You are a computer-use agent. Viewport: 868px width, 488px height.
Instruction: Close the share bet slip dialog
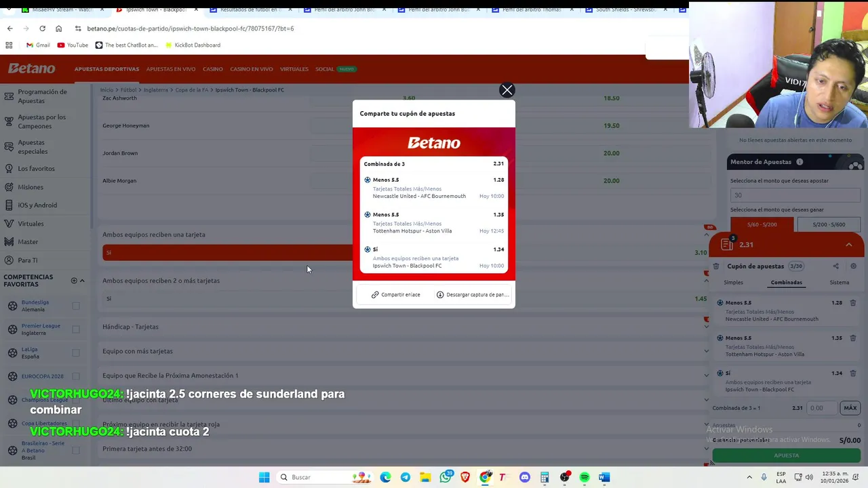(507, 90)
